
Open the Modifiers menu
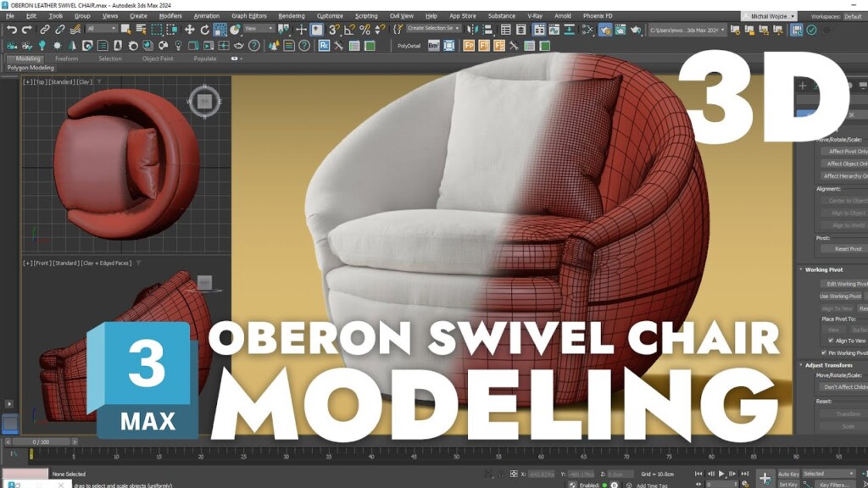tap(170, 16)
